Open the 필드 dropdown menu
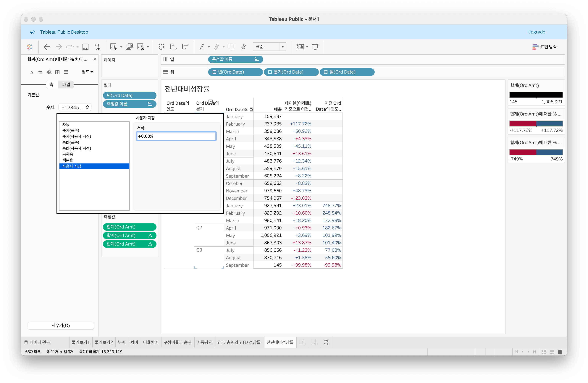This screenshot has width=588, height=383. pyautogui.click(x=88, y=72)
